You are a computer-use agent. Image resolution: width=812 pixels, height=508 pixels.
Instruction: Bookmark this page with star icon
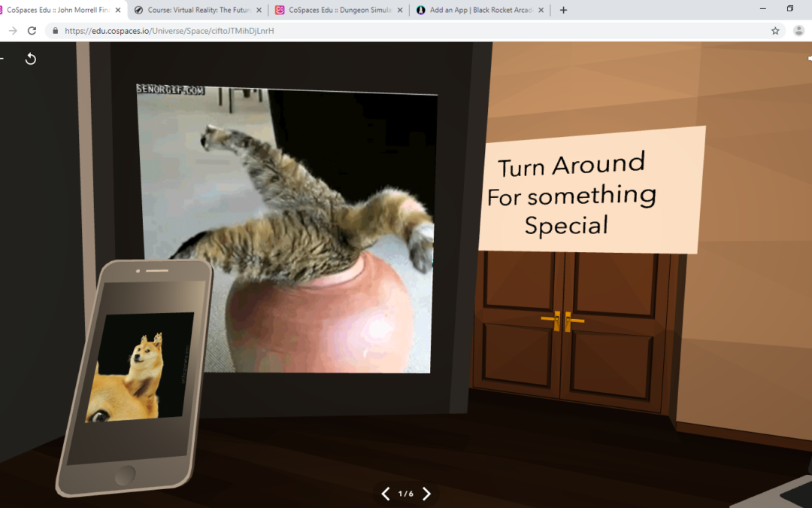[x=775, y=31]
